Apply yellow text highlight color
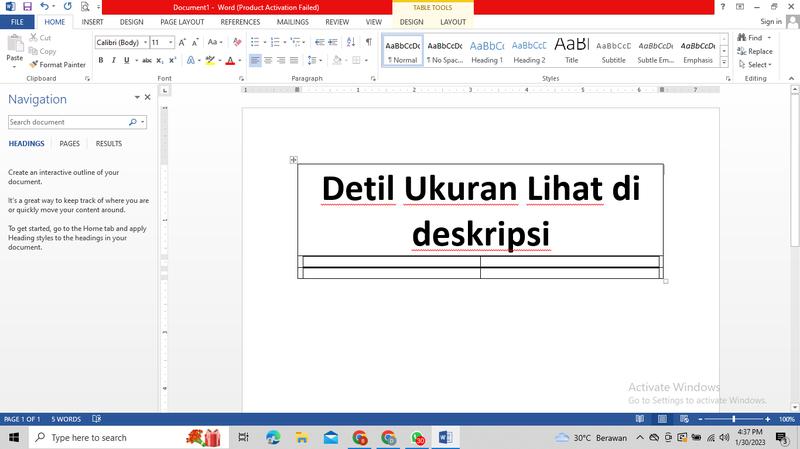800x449 pixels. coord(210,60)
